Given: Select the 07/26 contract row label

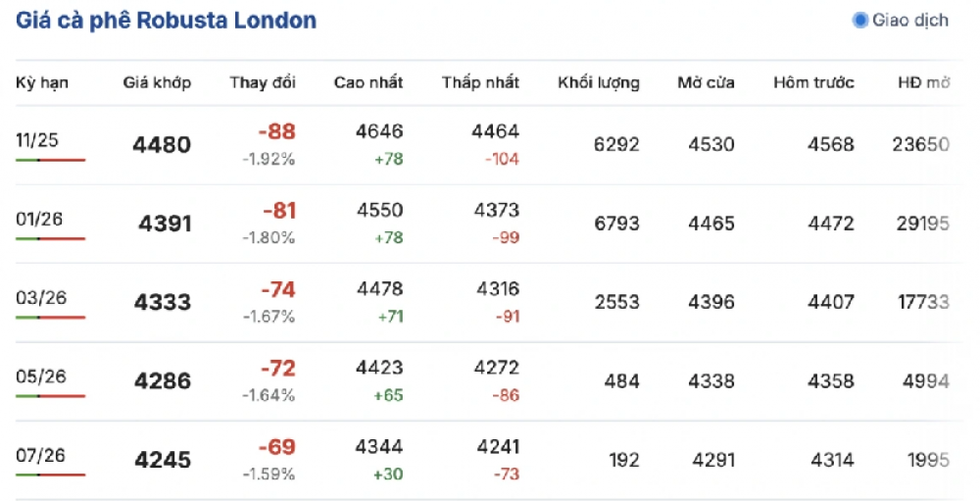Looking at the screenshot, I should (x=41, y=455).
